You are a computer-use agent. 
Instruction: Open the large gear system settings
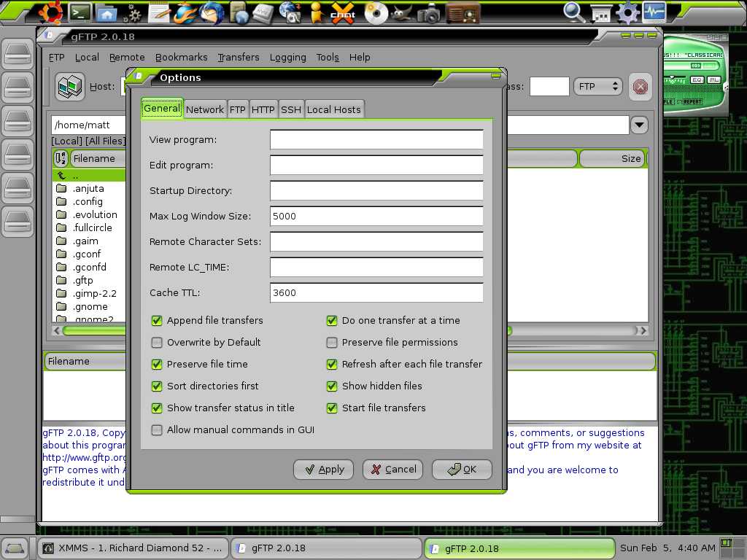pos(627,12)
